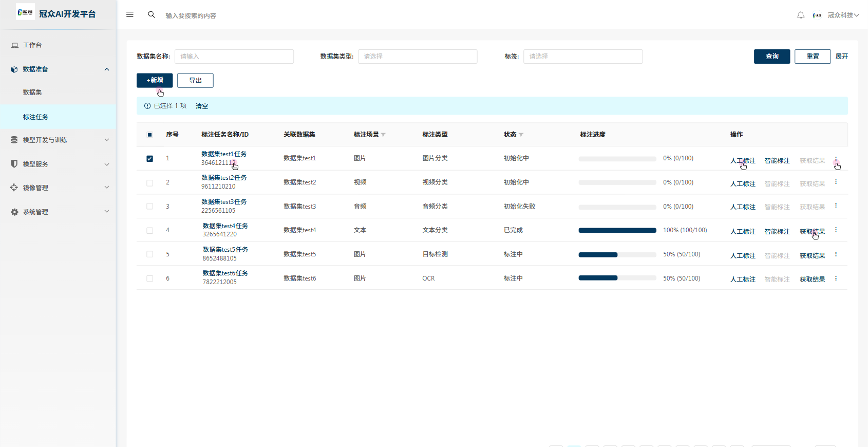Image resolution: width=868 pixels, height=447 pixels.
Task: Click the 查询 button
Action: pos(771,57)
